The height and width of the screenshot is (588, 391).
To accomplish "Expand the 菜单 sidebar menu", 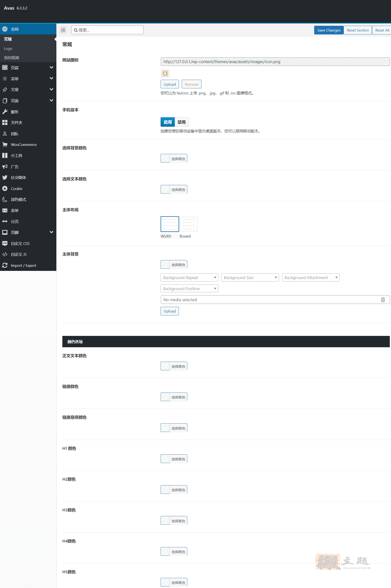I will [x=28, y=78].
